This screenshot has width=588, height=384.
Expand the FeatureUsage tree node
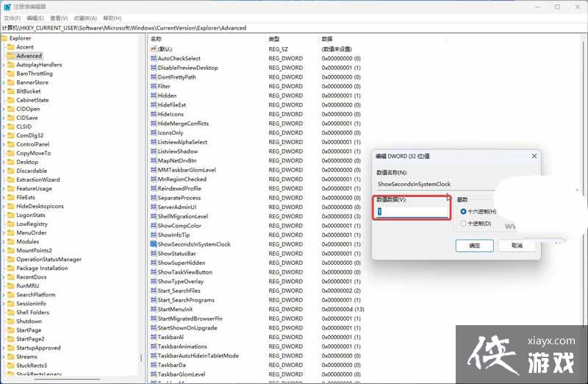4,189
